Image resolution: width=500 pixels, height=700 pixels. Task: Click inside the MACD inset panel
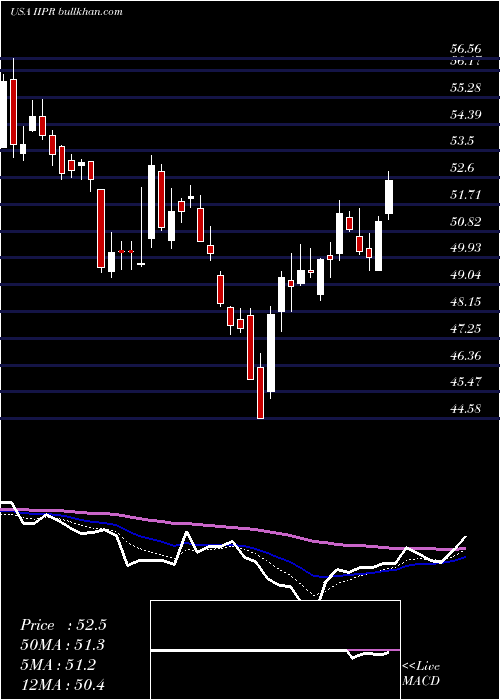click(x=275, y=650)
